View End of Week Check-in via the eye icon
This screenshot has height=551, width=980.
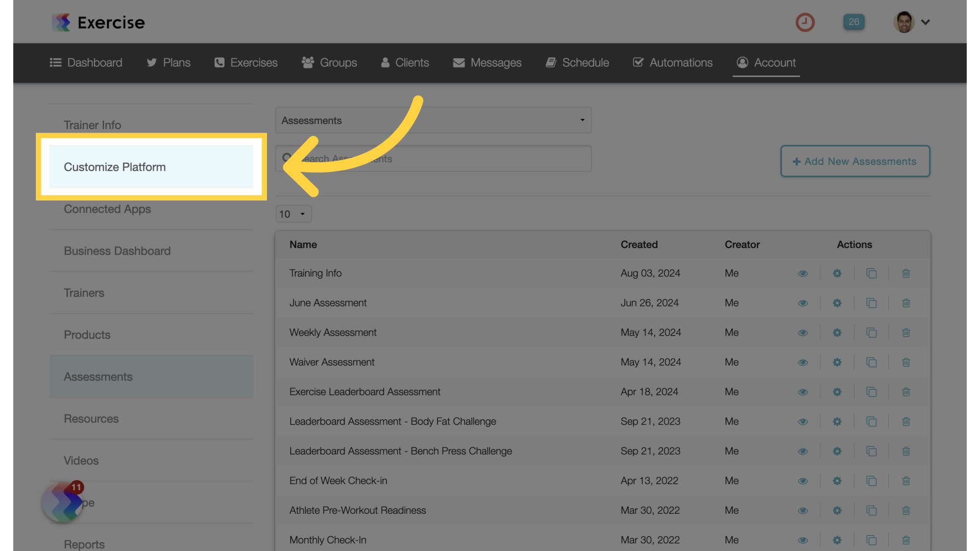coord(803,481)
